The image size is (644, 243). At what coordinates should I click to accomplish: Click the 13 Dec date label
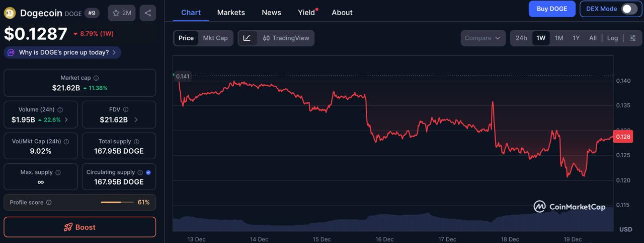(196, 239)
